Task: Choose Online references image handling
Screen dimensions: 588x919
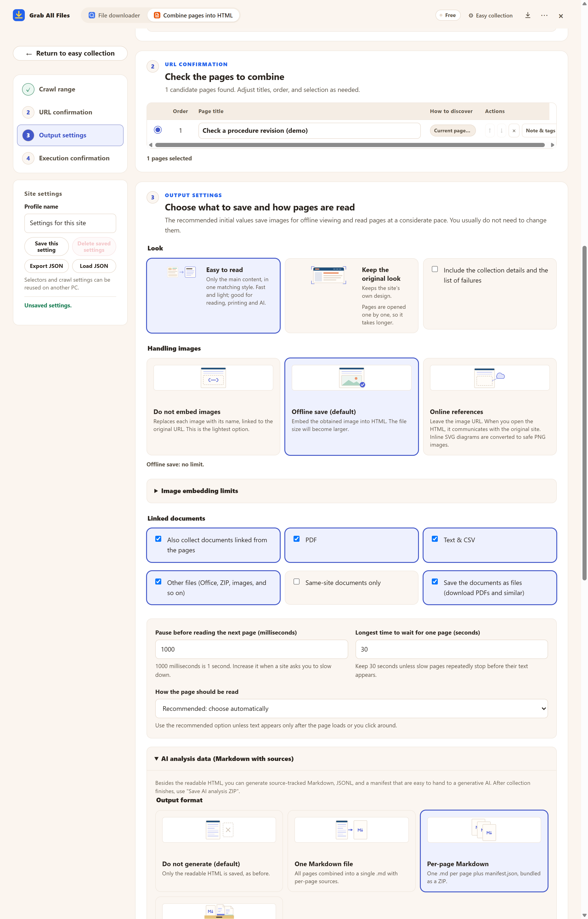Action: pos(489,407)
